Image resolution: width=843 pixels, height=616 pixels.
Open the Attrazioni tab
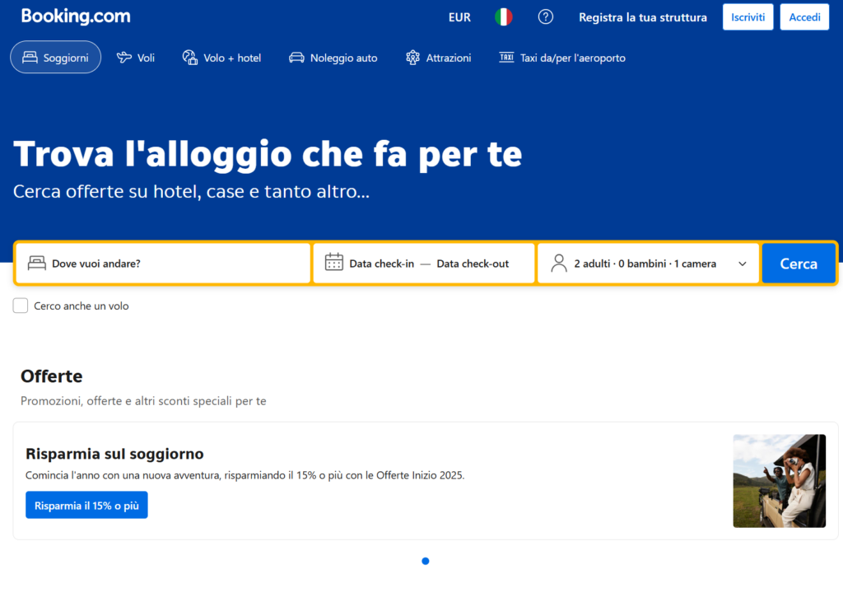438,58
